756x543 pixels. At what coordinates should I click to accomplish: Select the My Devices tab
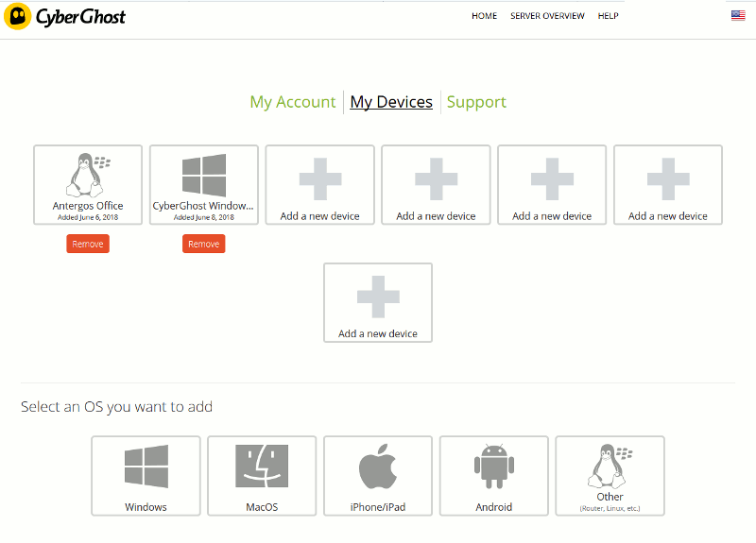[391, 102]
